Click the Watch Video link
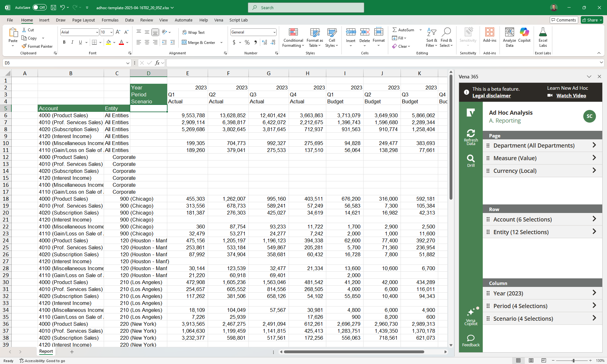607x364 pixels. click(571, 95)
